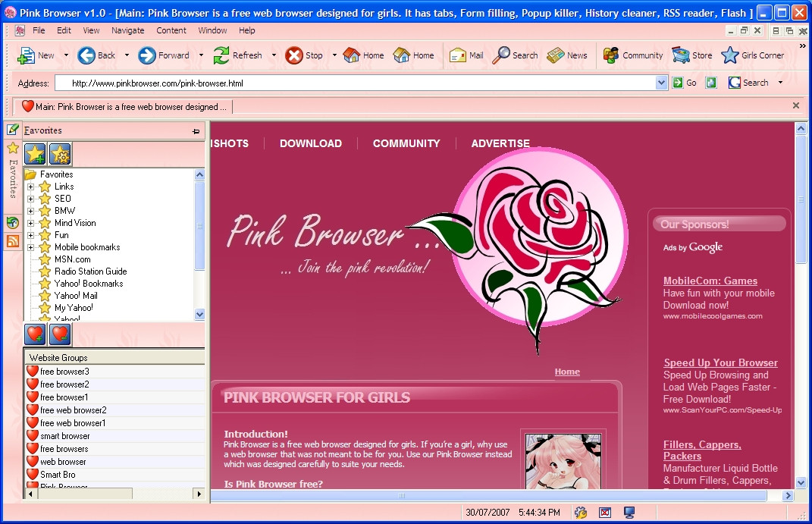Expand the Links favorites folder
The width and height of the screenshot is (812, 524).
(30, 187)
